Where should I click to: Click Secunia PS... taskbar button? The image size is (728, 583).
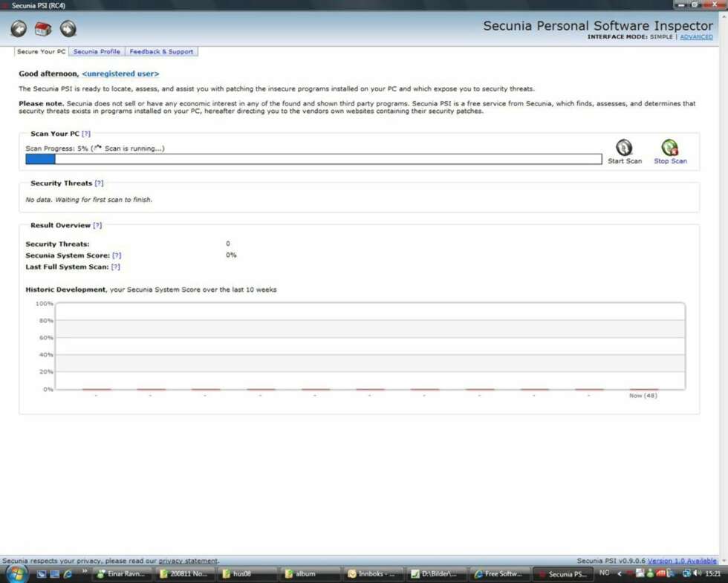[x=562, y=573]
